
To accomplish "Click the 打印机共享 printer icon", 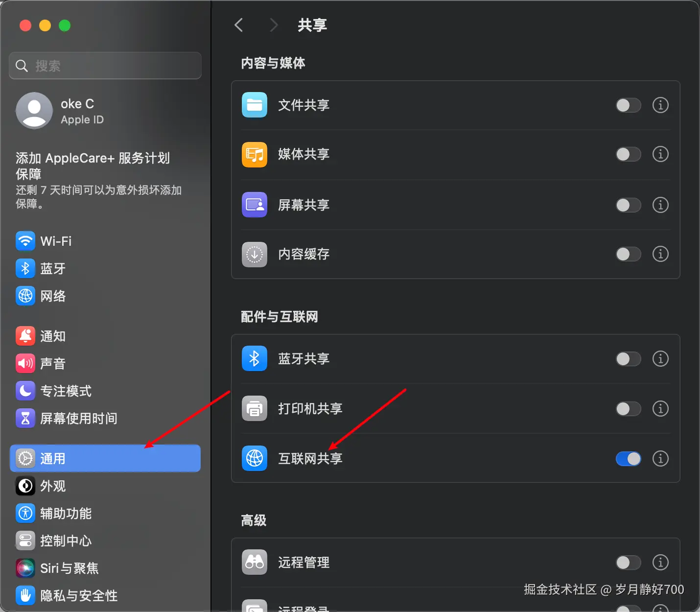I will click(x=254, y=408).
